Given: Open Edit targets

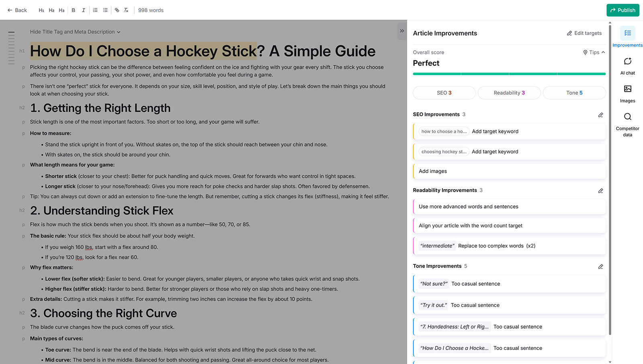Looking at the screenshot, I should (584, 33).
